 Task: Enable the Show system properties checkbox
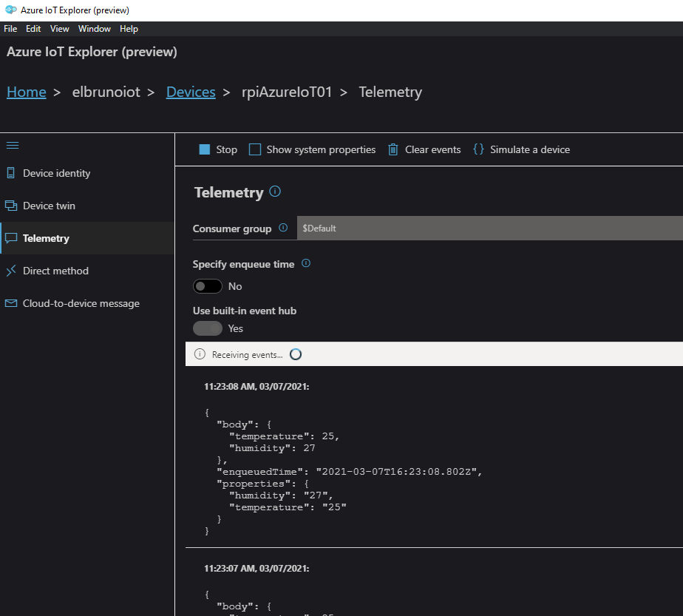[255, 149]
